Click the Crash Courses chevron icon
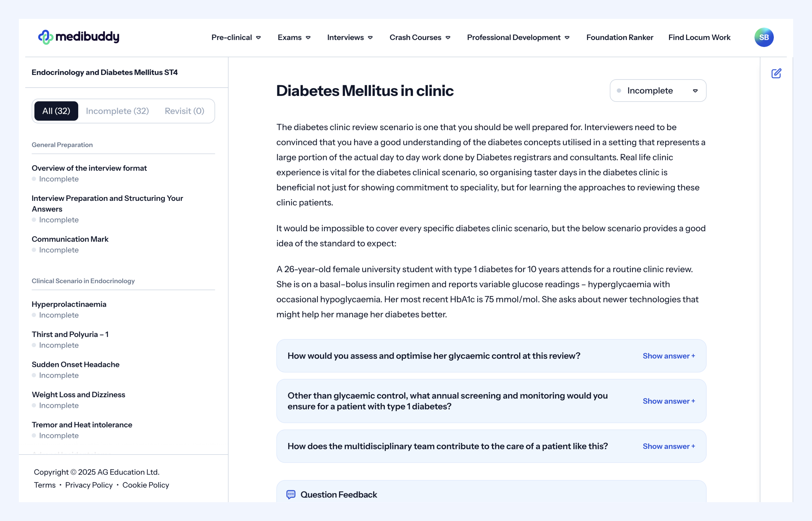812x521 pixels. 448,37
